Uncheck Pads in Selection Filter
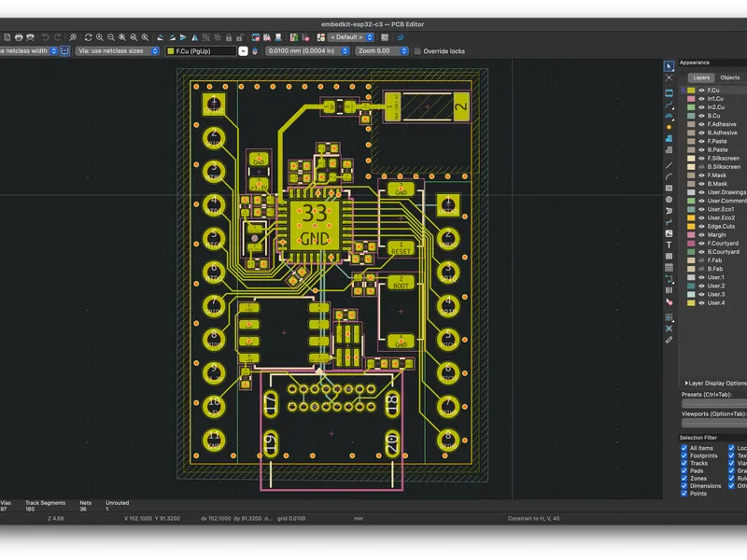747x560 pixels. (x=684, y=470)
